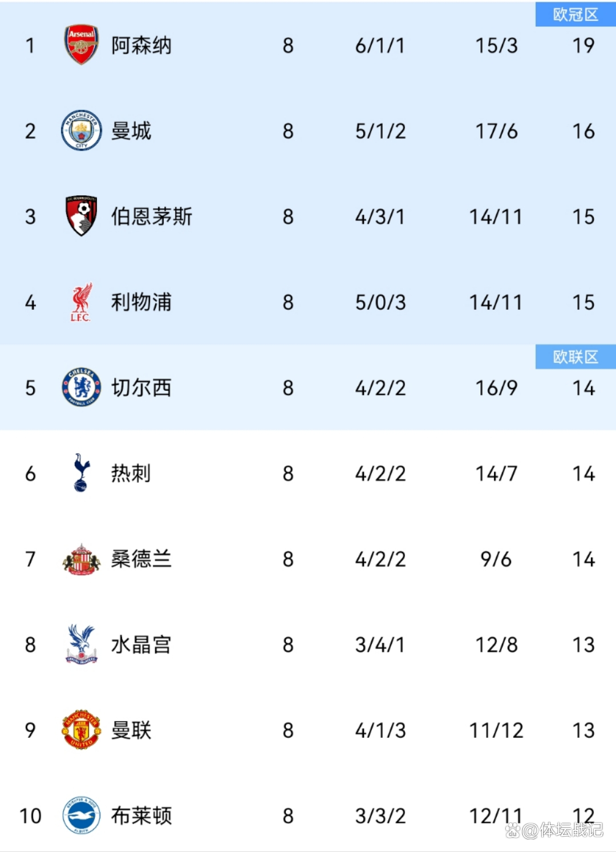Screen dimensions: 616x852
Task: Click the Crystal Palace eagle badge
Action: [x=82, y=644]
